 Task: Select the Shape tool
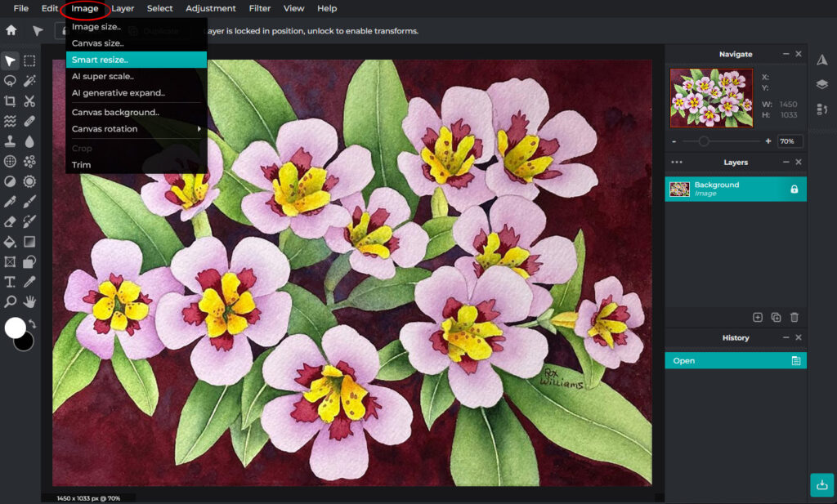29,262
